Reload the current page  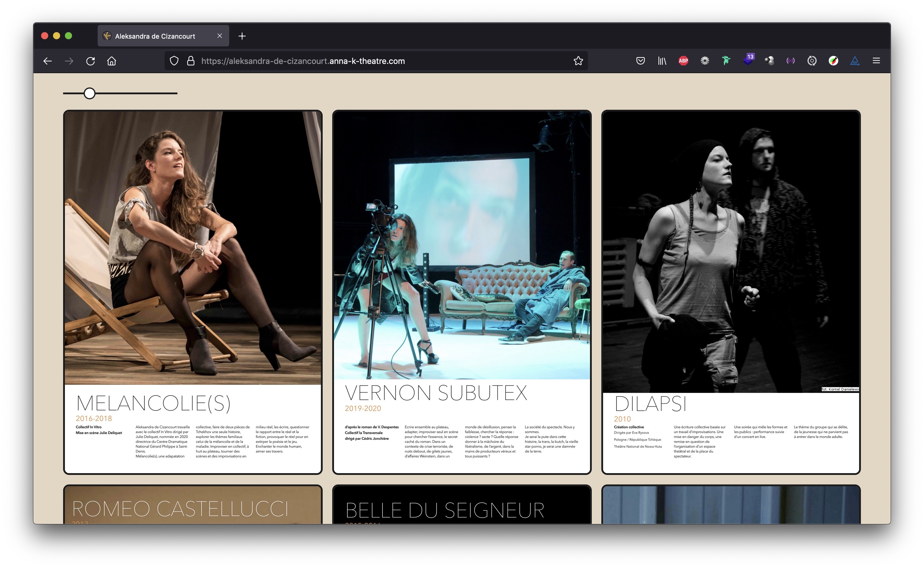[90, 61]
